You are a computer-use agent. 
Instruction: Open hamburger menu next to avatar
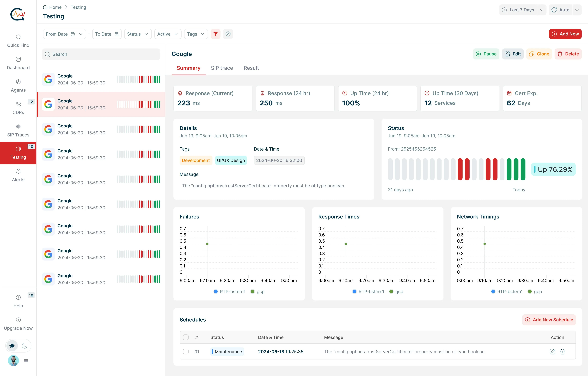26,361
